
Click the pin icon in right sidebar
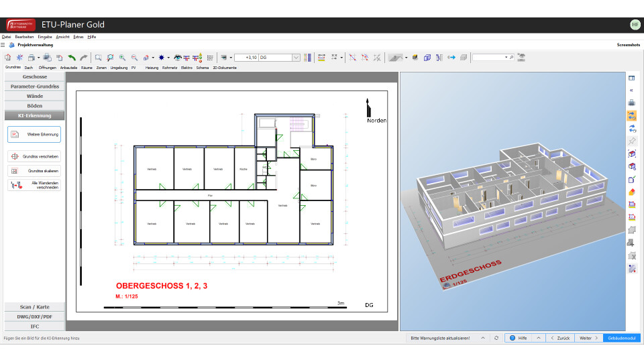(x=631, y=141)
